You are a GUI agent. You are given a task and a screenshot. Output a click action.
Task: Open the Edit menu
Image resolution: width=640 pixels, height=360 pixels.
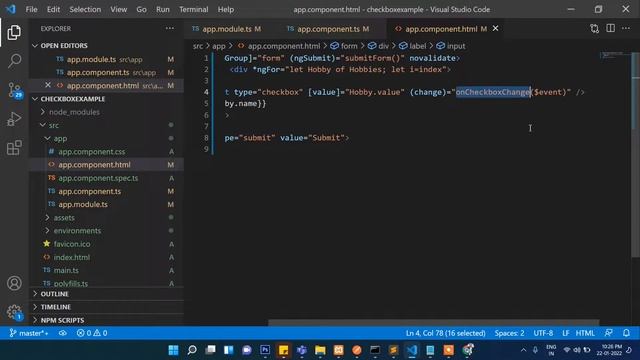(53, 9)
